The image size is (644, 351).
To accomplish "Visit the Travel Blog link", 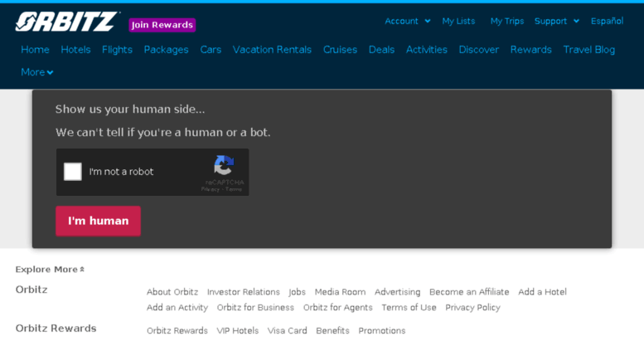I will [588, 50].
